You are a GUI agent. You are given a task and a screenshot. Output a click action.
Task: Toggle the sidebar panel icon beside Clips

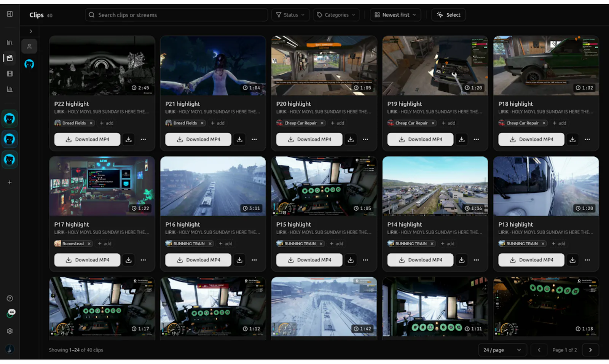pyautogui.click(x=10, y=14)
